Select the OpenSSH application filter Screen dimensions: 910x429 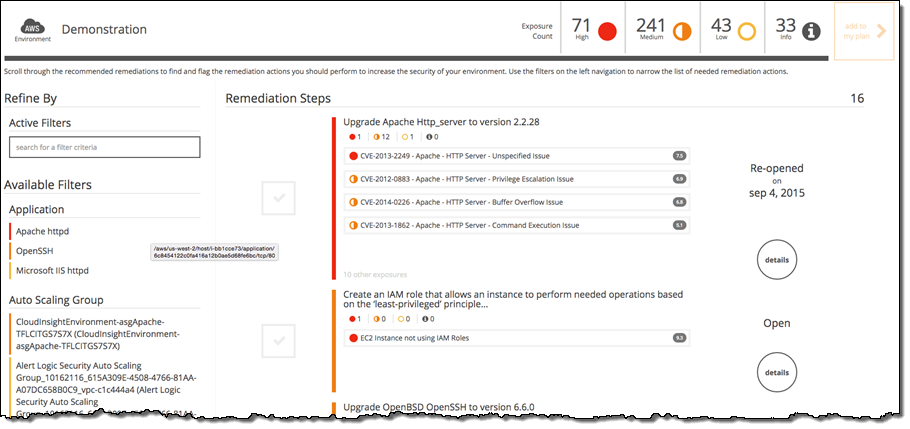(x=36, y=251)
